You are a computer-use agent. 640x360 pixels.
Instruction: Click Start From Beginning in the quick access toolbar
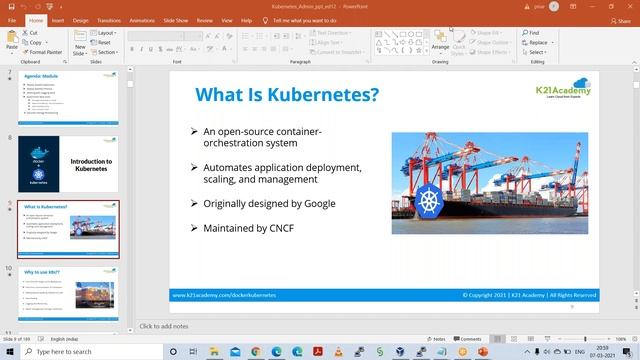50,7
